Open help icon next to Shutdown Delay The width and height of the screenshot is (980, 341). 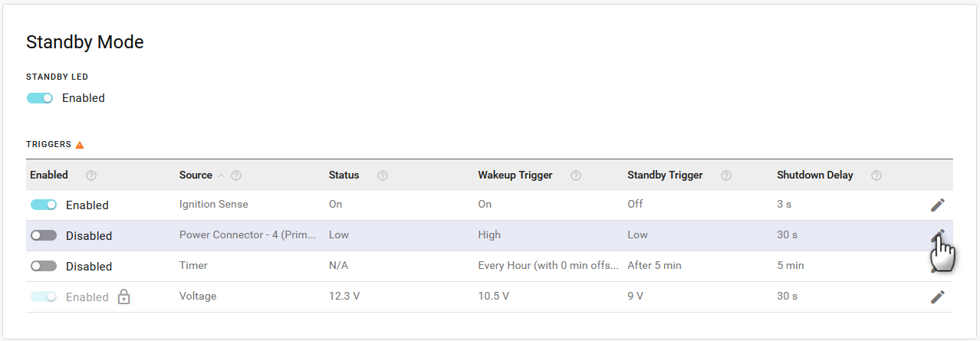pyautogui.click(x=876, y=175)
